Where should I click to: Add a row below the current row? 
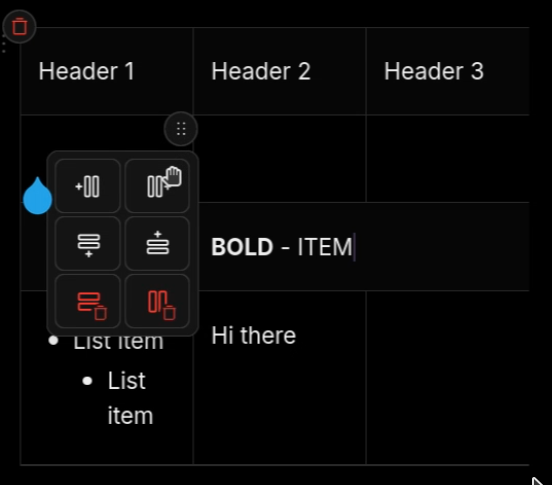click(88, 244)
